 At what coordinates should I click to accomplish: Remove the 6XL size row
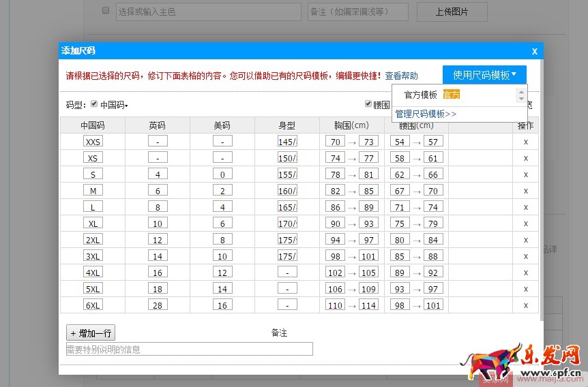click(x=525, y=305)
